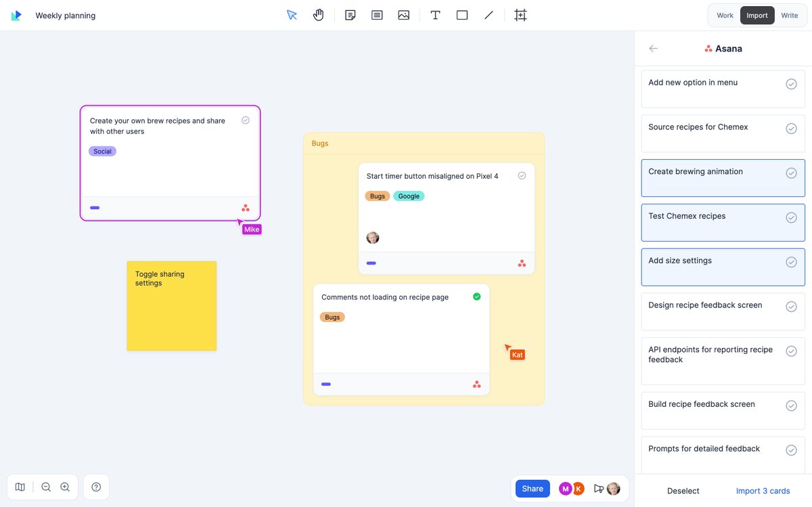Toggle completion on brew recipes card

pyautogui.click(x=246, y=120)
